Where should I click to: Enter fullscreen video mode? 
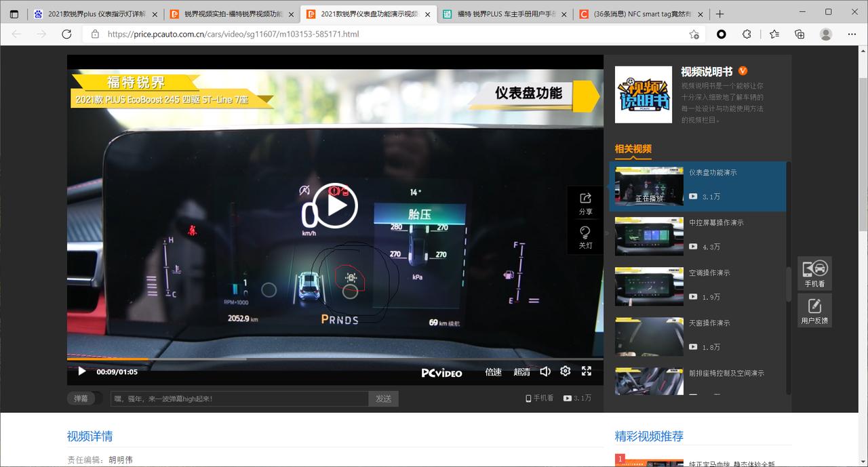pyautogui.click(x=587, y=371)
